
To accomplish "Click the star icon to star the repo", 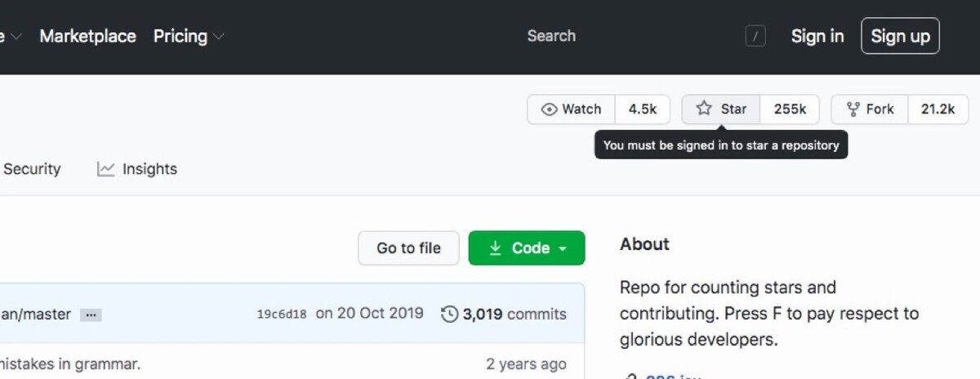I will coord(704,109).
